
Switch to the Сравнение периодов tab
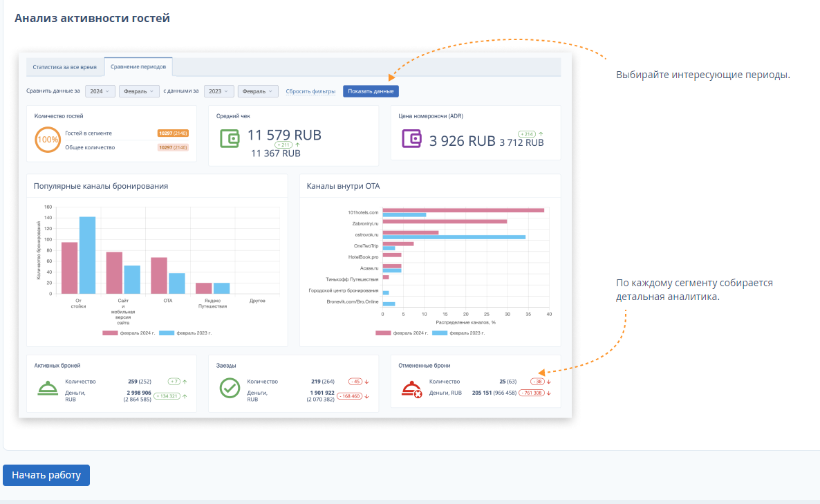point(138,67)
